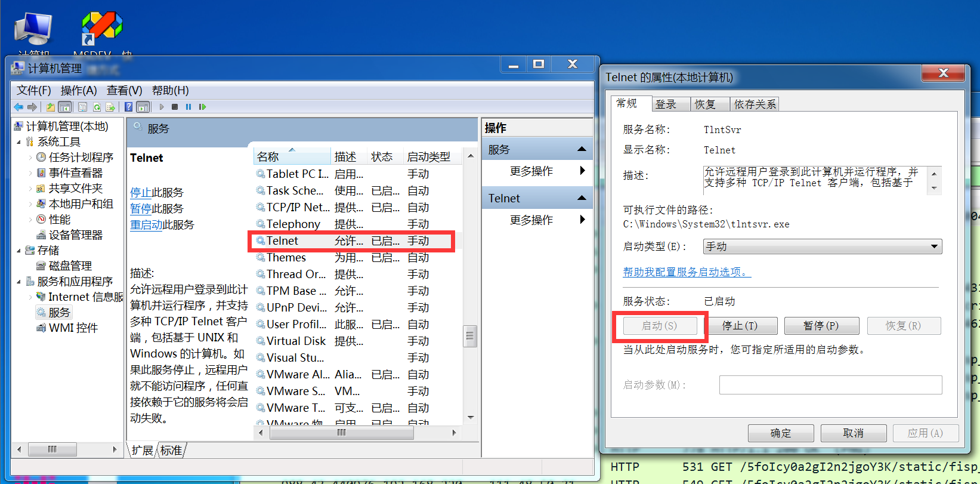Screen dimensions: 980x484
Task: Click the Restart Service icon in toolbar
Action: point(202,107)
